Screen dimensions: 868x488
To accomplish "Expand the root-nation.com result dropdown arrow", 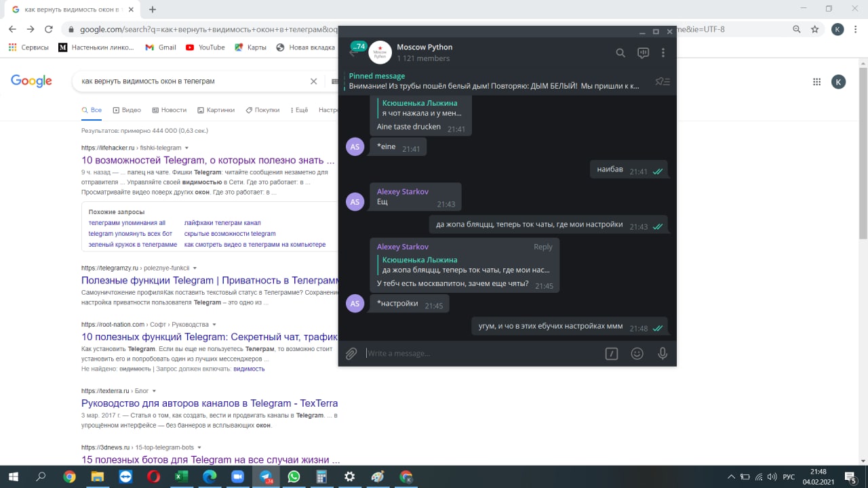I will [214, 325].
